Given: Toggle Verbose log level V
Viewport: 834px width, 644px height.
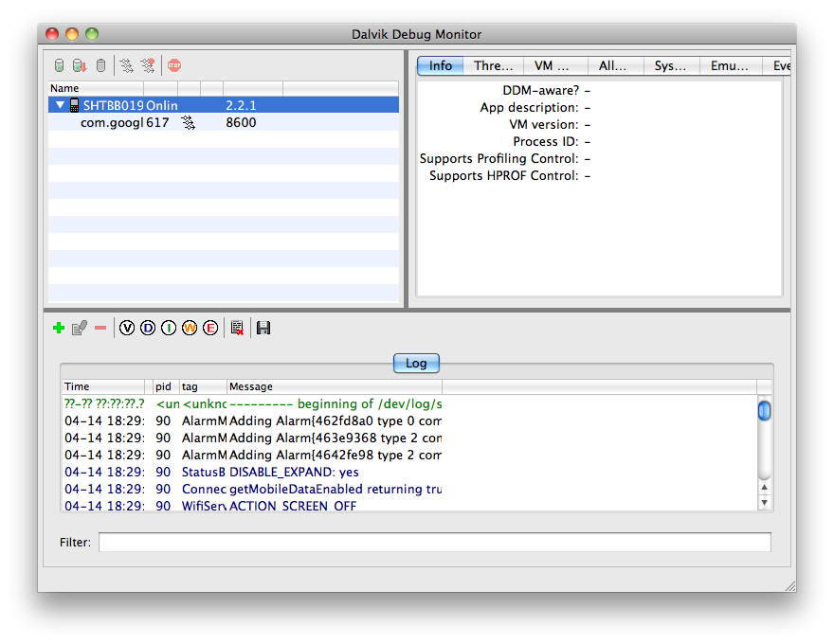Looking at the screenshot, I should [127, 328].
